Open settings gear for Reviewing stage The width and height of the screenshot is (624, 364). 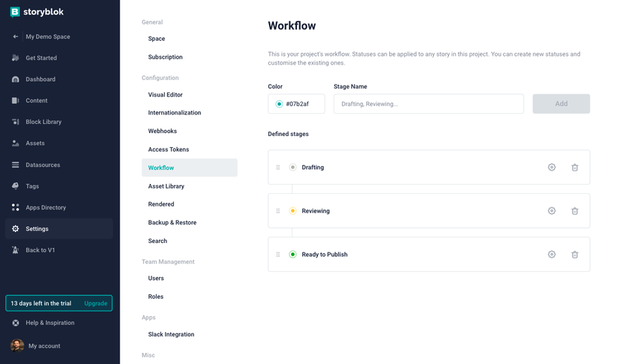(x=551, y=211)
